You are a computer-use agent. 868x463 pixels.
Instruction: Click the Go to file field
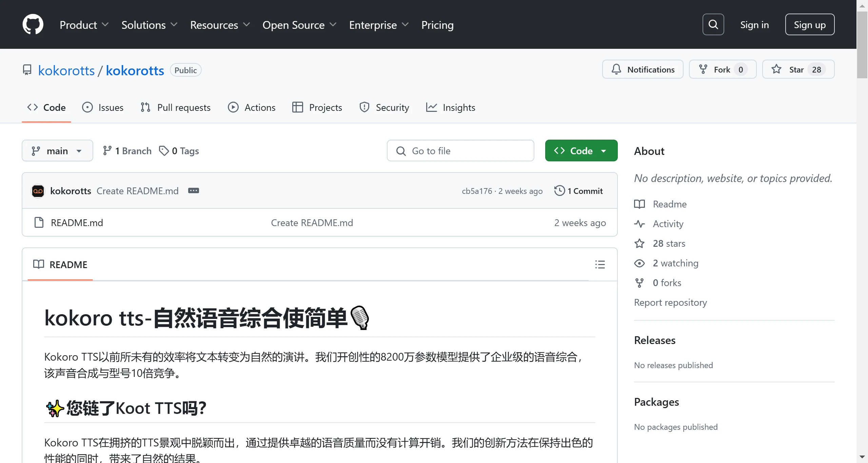pyautogui.click(x=460, y=151)
